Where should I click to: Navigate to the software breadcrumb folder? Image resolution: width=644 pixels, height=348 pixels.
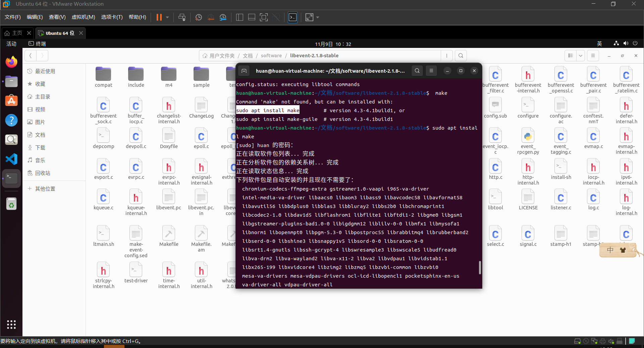(x=271, y=55)
